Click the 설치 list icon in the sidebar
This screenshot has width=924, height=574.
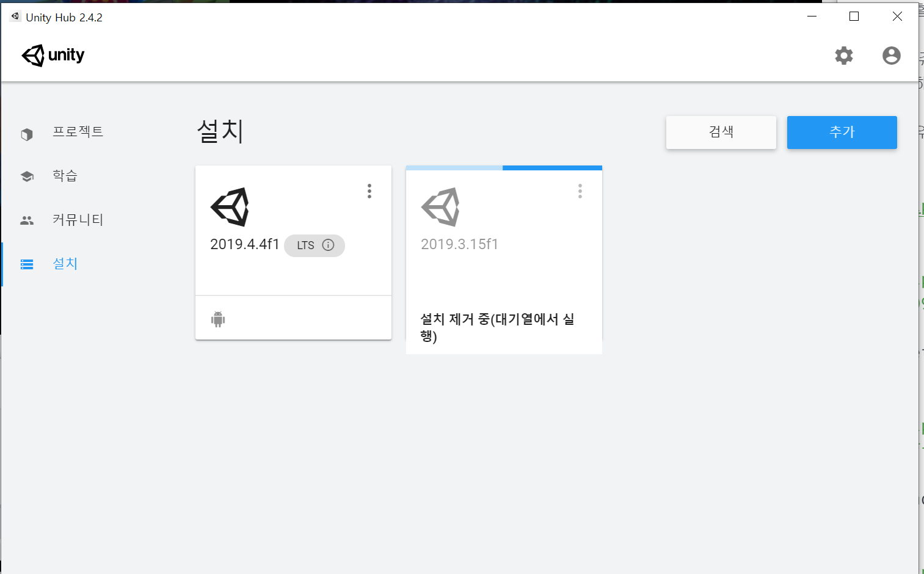click(x=27, y=264)
